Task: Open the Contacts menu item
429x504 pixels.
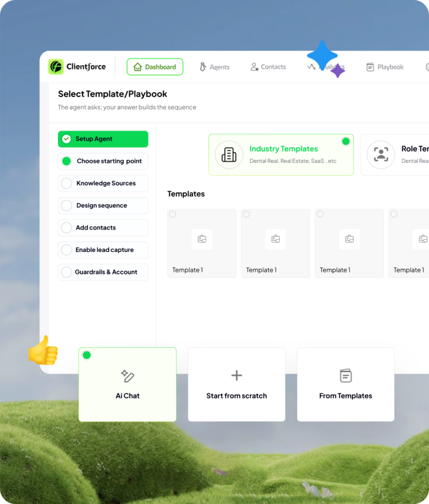Action: point(268,67)
